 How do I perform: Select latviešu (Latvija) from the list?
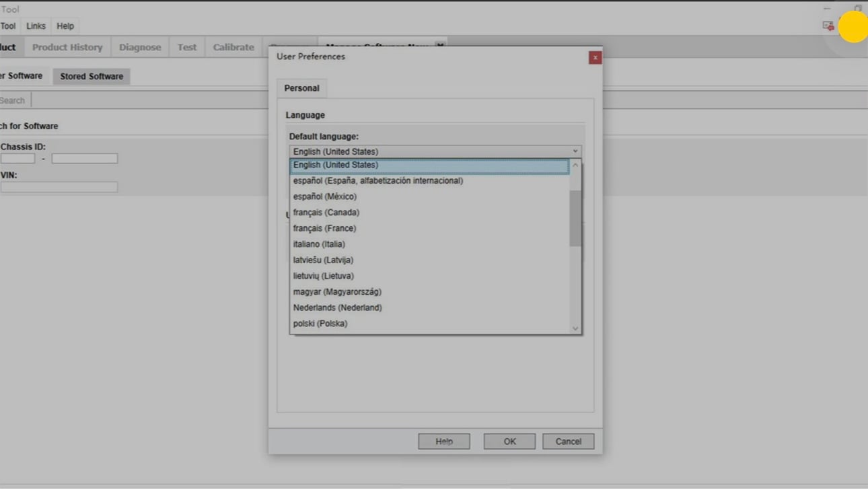pos(429,260)
